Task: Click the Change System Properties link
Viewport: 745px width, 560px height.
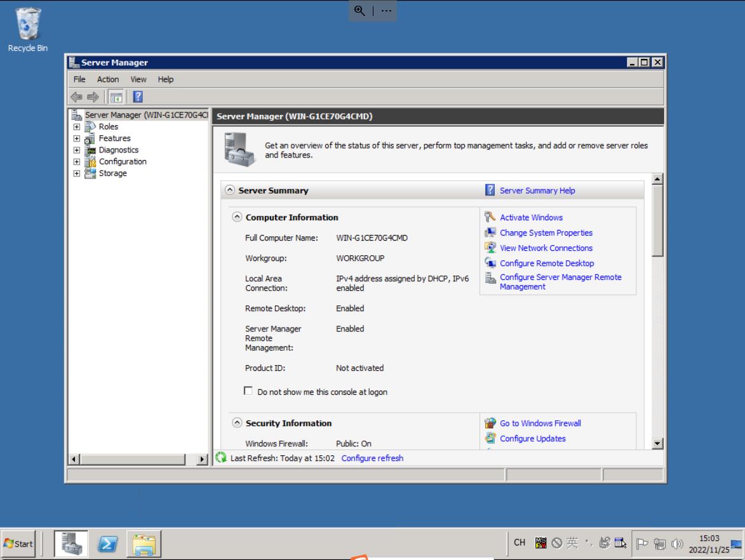Action: (x=546, y=233)
